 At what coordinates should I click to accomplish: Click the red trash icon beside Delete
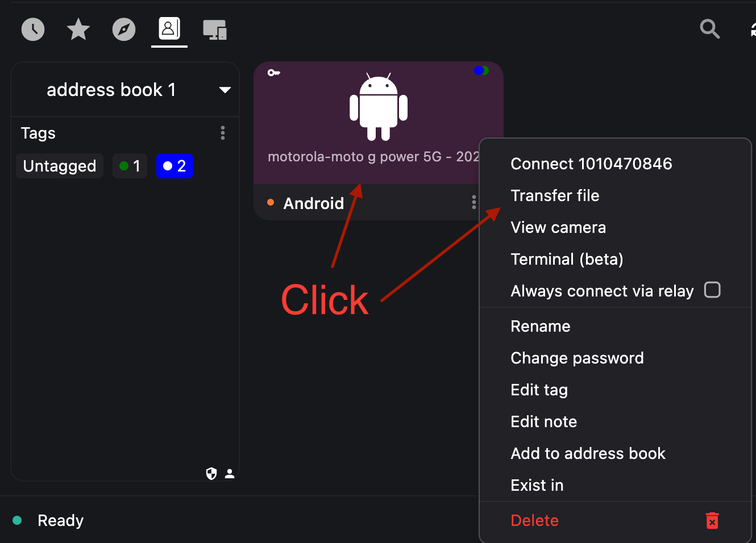click(712, 520)
